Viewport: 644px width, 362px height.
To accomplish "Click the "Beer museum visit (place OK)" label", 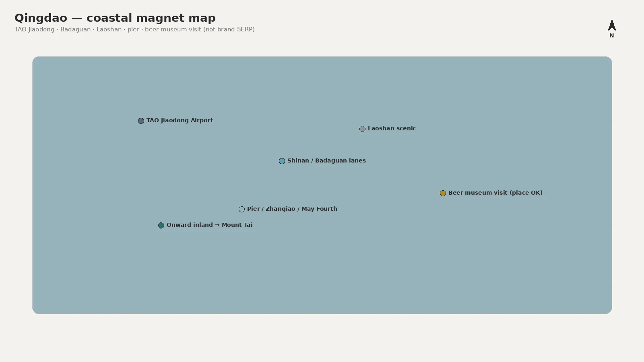I will 495,193.
